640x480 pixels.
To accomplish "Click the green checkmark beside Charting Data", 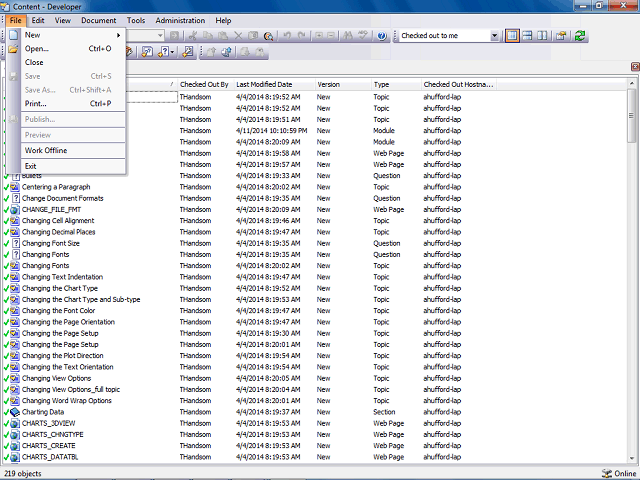I will click(x=6, y=412).
